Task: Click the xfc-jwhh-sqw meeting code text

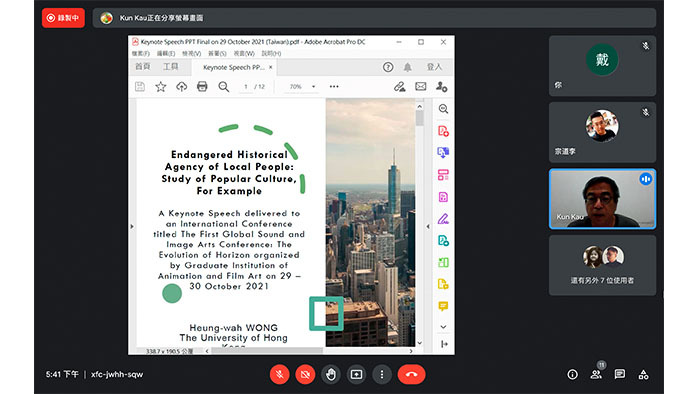Action: (x=117, y=374)
